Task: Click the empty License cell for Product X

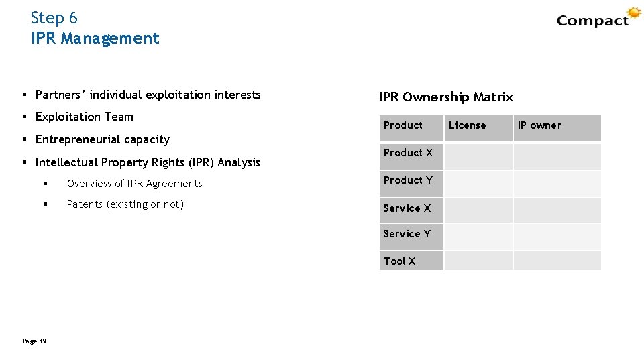Action: (478, 156)
